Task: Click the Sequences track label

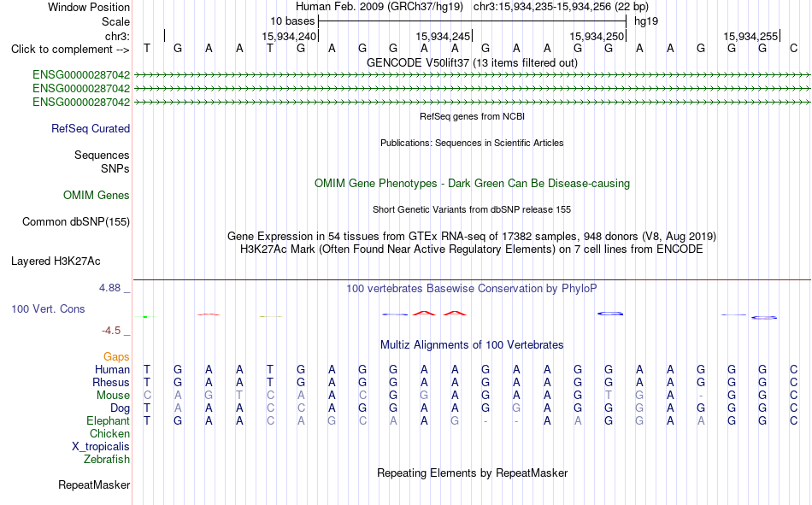Action: (x=102, y=155)
